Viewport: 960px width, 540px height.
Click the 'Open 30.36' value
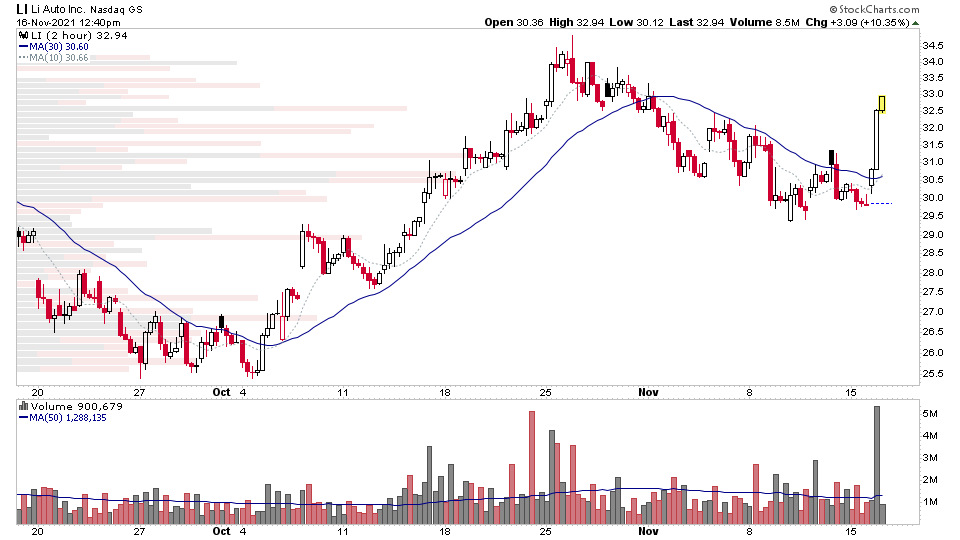coord(514,22)
